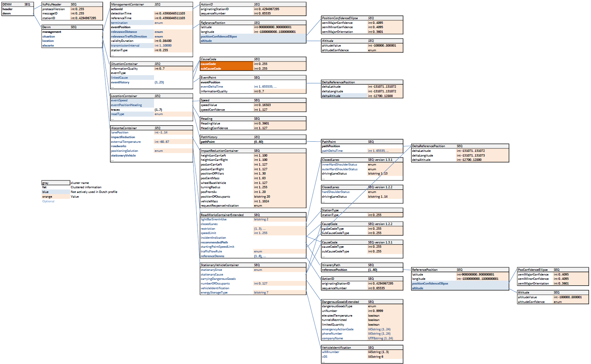This screenshot has height=364, width=591.
Task: Select the StationaryVehicleContainer header
Action: click(220, 265)
